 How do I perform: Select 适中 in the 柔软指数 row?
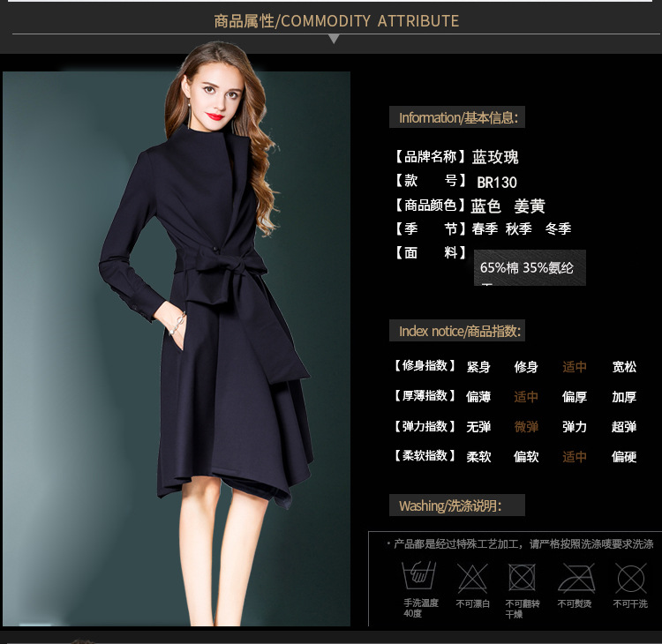(575, 457)
